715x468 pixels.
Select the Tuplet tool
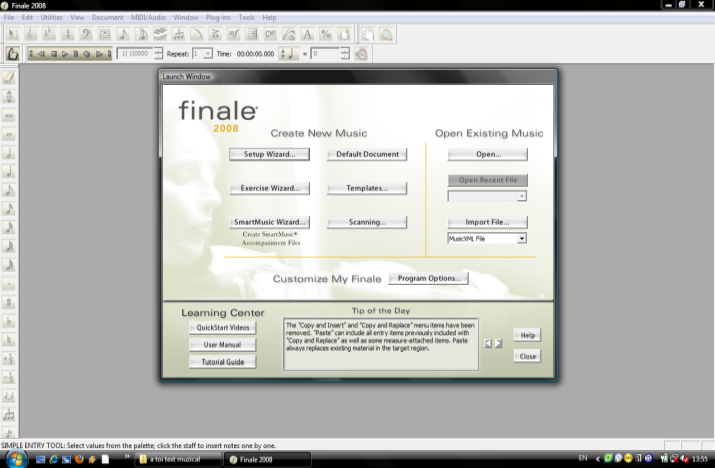pos(179,34)
